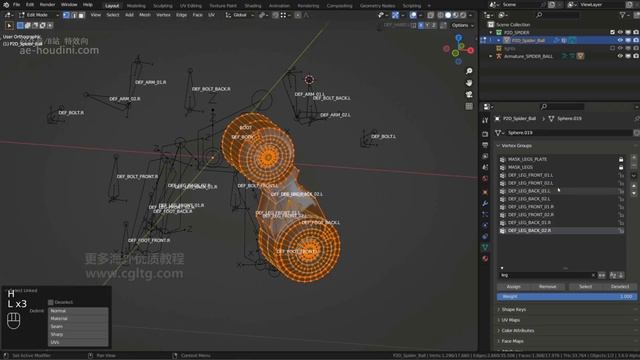Select DEF_LEG_FRONT_01.L vertex group row
Screen dimensions: 640x360
click(561, 175)
